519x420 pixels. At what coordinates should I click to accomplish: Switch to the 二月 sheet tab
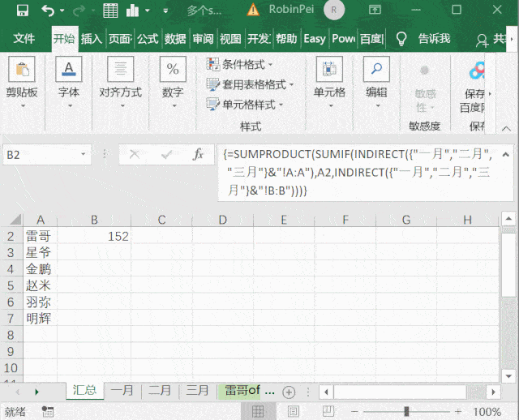(x=160, y=391)
